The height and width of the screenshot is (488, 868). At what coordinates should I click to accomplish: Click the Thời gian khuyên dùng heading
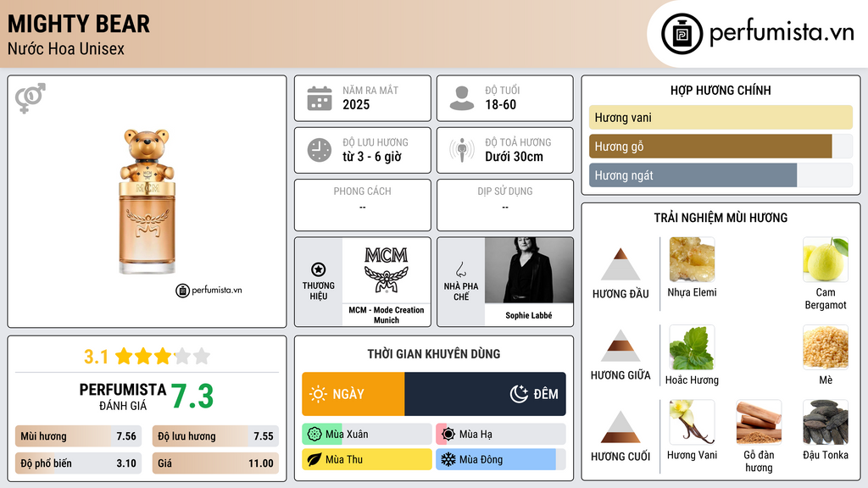click(434, 354)
